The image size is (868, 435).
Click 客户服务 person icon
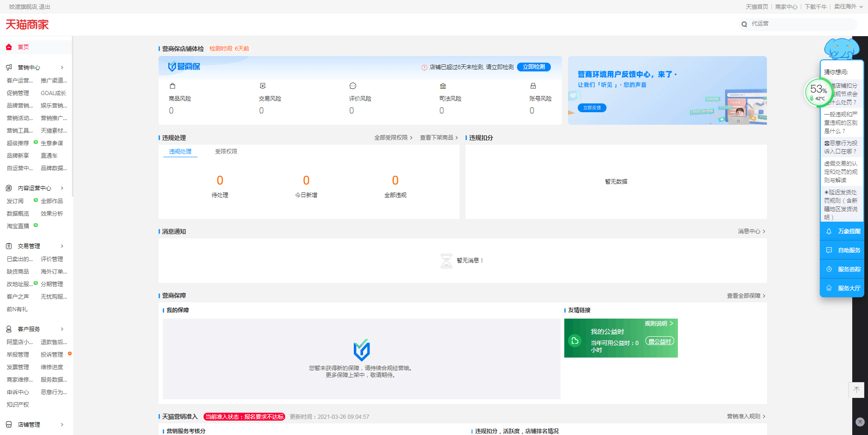click(x=9, y=329)
